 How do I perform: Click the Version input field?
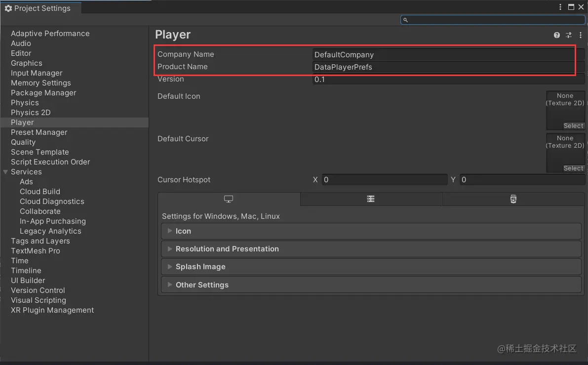click(448, 79)
